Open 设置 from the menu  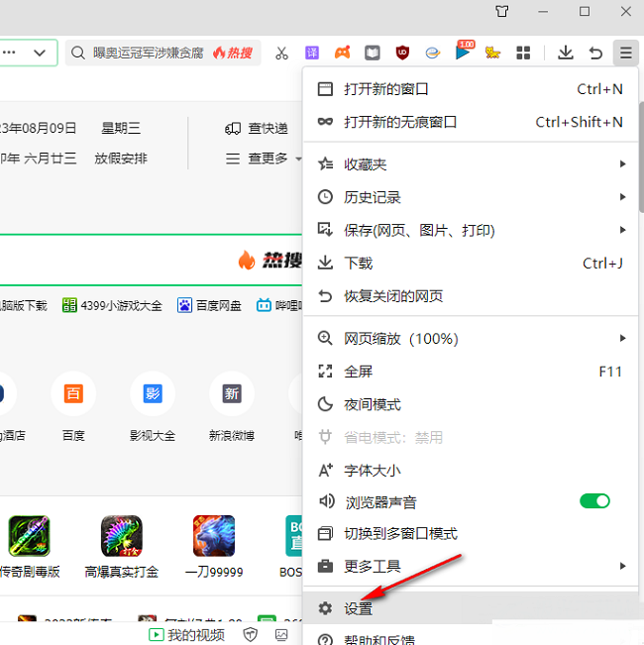point(471,608)
